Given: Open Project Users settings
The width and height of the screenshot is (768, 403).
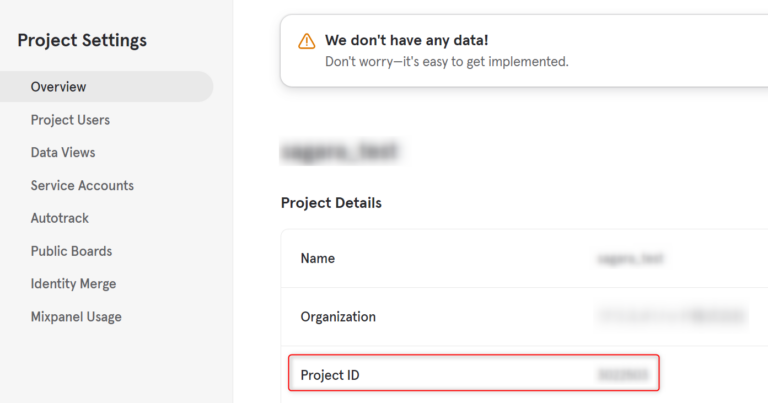Looking at the screenshot, I should point(70,120).
